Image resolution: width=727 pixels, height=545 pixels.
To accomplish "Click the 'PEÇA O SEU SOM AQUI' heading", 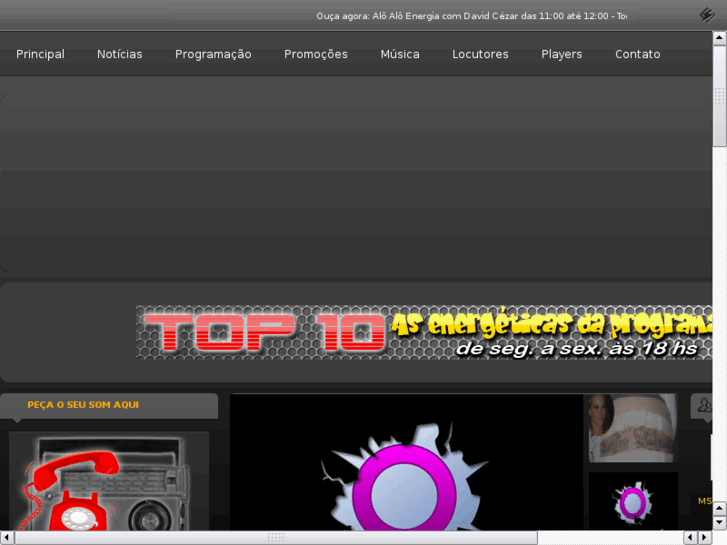I will [x=83, y=404].
